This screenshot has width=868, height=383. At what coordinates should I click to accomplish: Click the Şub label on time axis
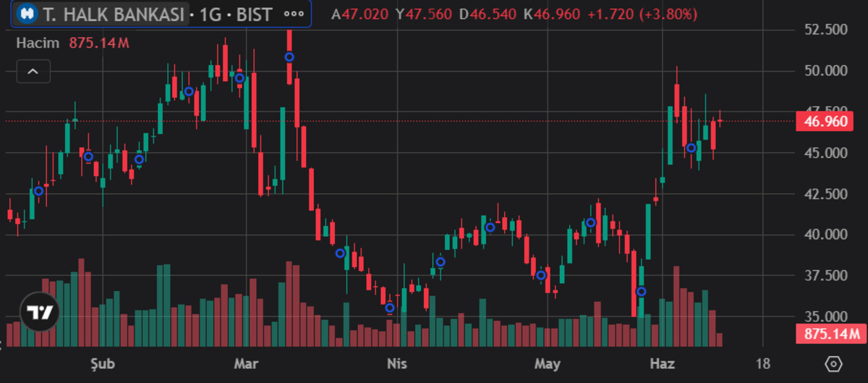[103, 363]
